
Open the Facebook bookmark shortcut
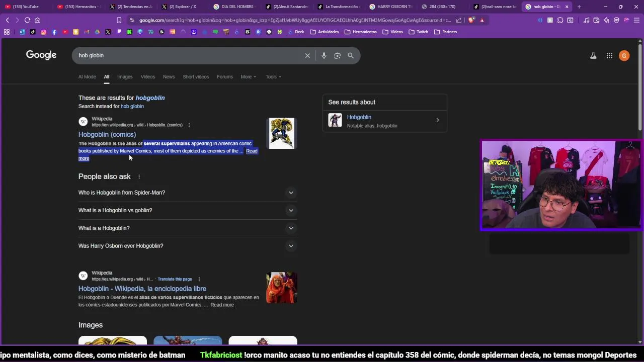click(x=54, y=32)
